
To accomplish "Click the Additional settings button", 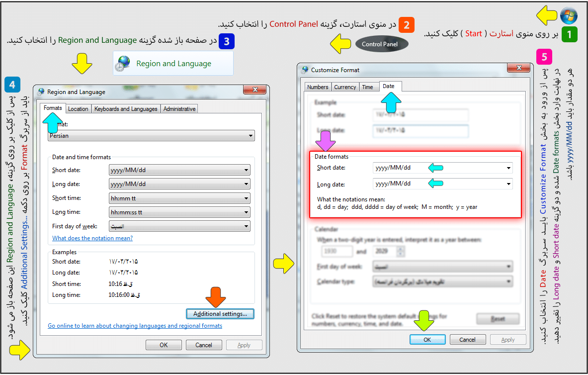I will [220, 314].
